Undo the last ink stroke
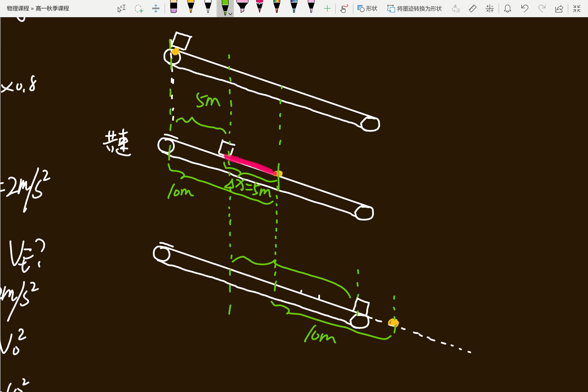 coord(525,9)
